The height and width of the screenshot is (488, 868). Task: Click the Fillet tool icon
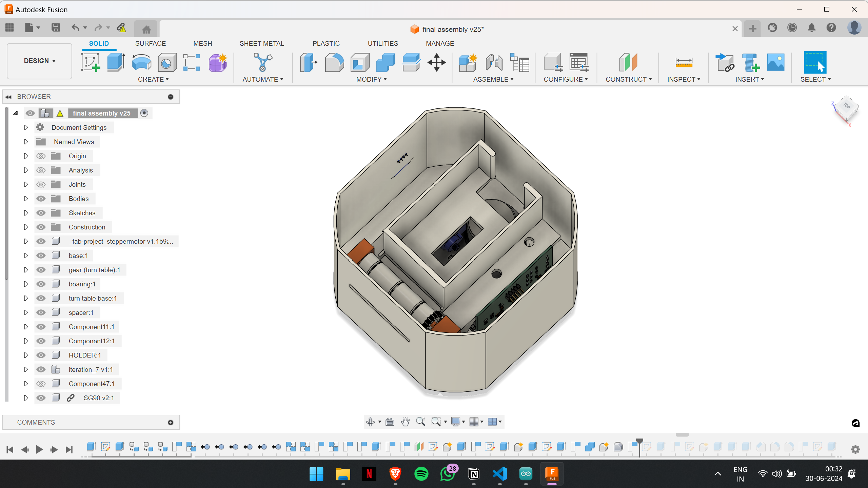click(x=334, y=62)
